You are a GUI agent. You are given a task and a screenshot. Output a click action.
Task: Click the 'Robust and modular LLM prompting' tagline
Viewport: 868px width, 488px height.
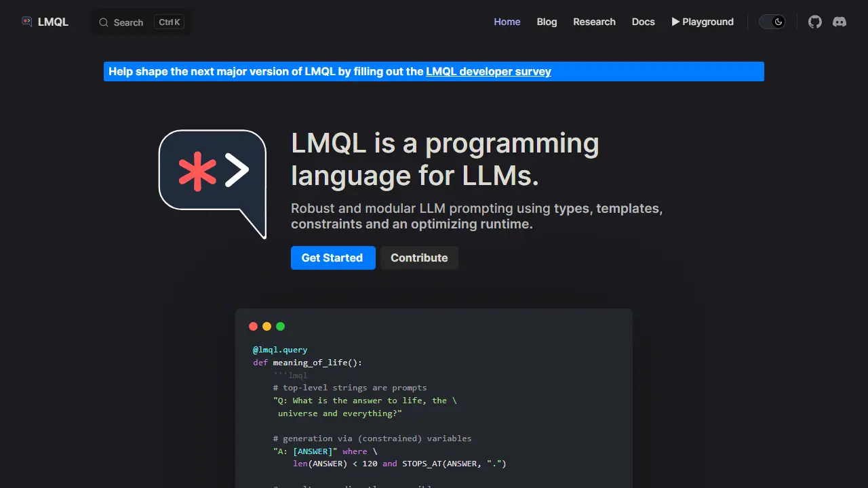coord(477,216)
